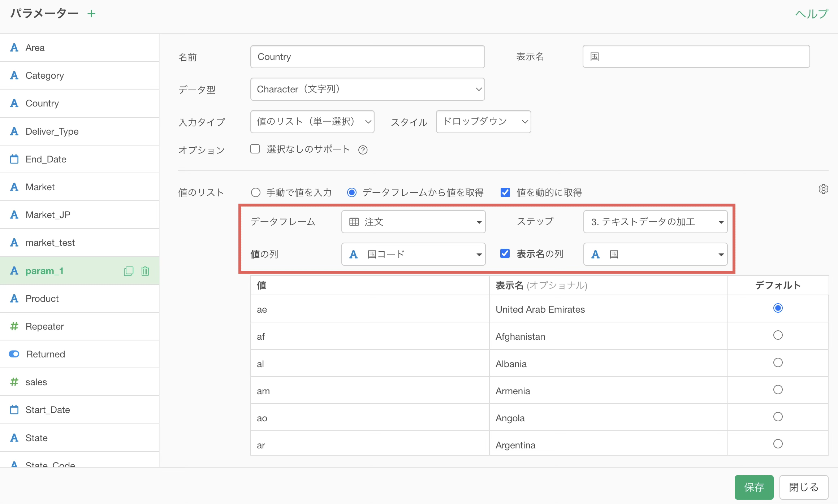Click the af value cell
Viewport: 838px width, 504px height.
pyautogui.click(x=370, y=336)
